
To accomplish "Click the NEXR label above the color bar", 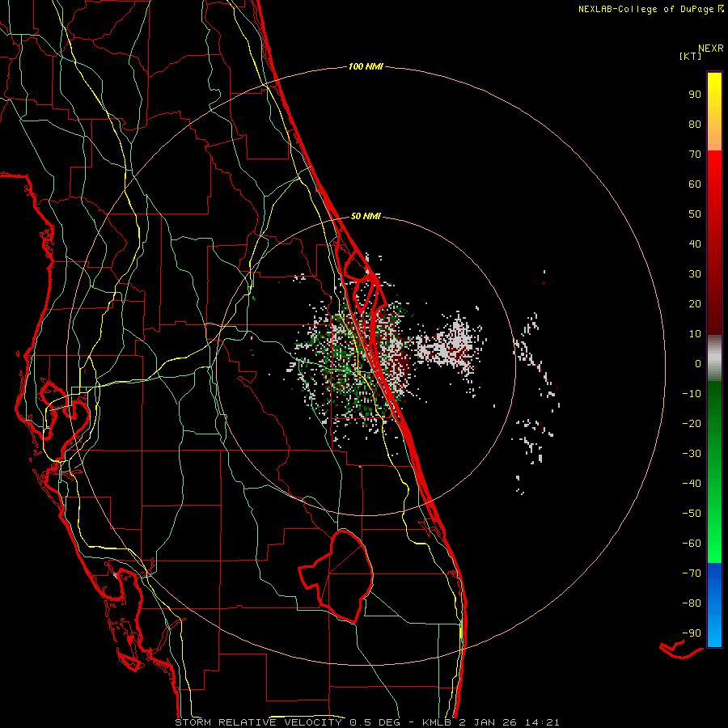I will [x=711, y=49].
